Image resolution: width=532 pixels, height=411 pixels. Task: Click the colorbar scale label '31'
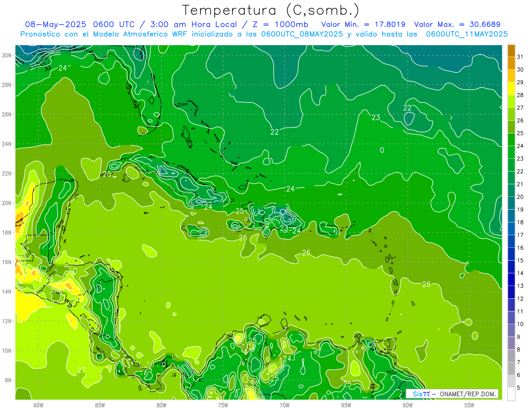520,57
